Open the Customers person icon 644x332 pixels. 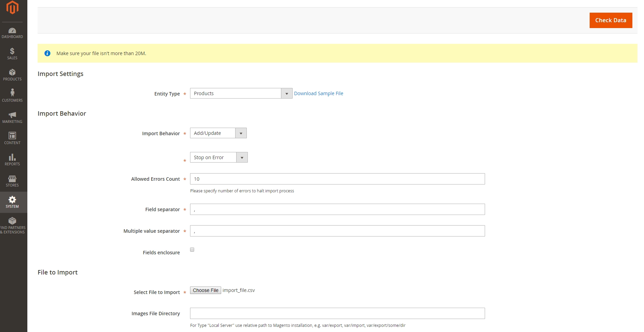[12, 93]
